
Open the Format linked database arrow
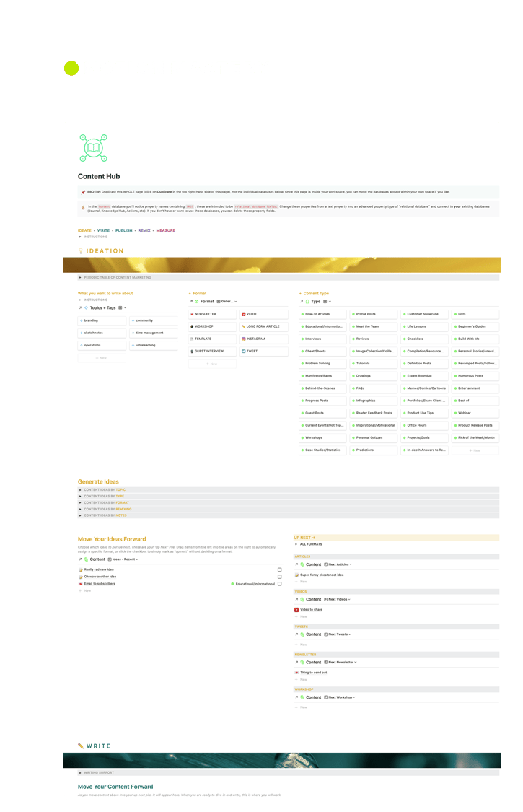191,301
